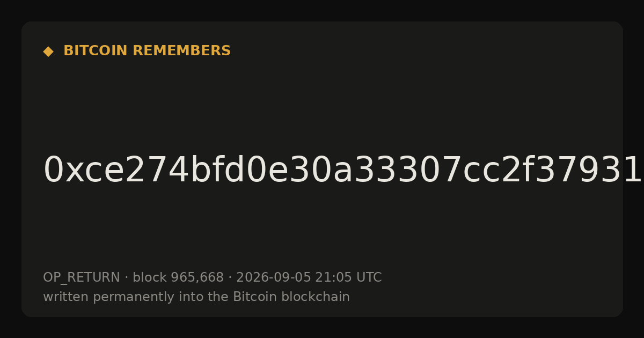Click the orange diamond icon
The height and width of the screenshot is (338, 644).
coord(48,52)
